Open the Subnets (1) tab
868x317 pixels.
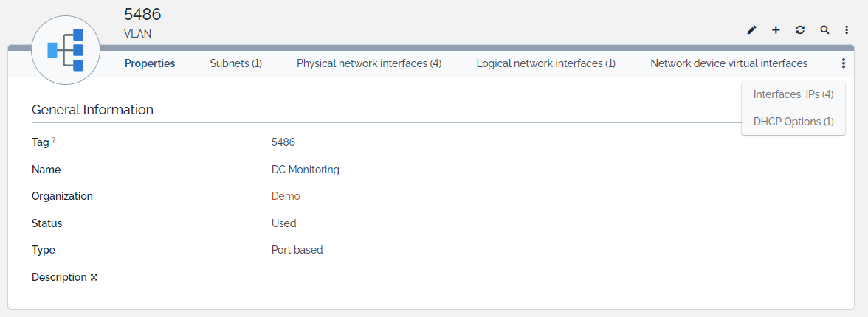(235, 63)
